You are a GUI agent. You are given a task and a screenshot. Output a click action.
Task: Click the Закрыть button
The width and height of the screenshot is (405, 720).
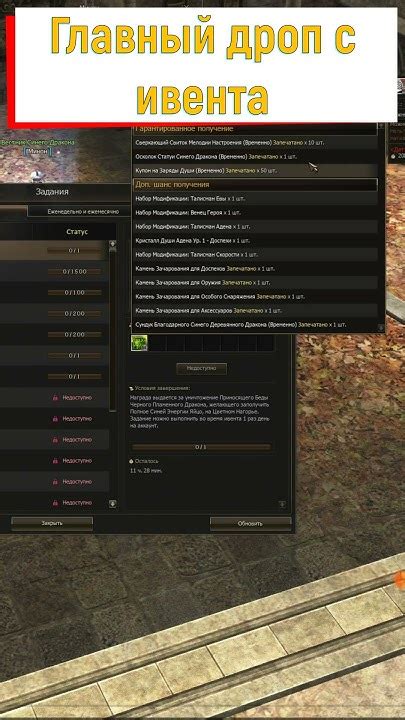click(52, 523)
